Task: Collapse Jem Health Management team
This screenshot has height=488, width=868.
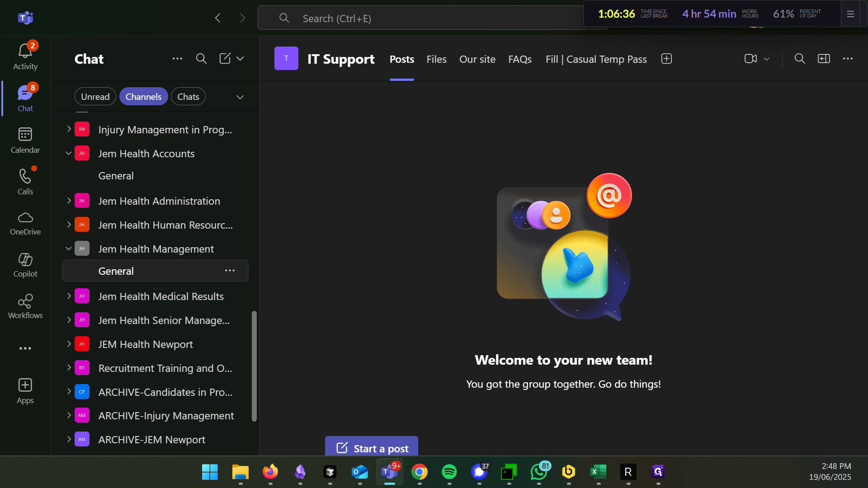Action: point(69,249)
